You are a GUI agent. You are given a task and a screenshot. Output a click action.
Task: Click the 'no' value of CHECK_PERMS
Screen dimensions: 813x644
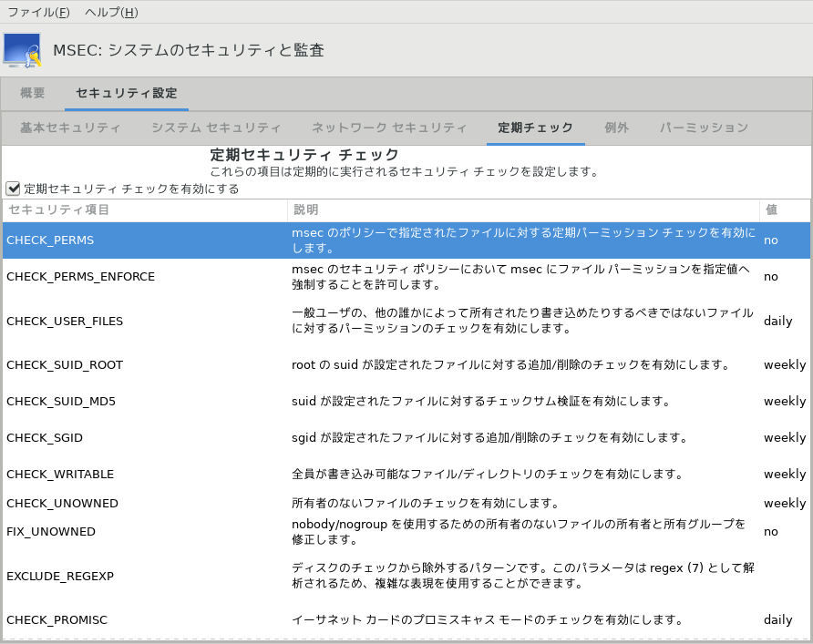click(770, 240)
